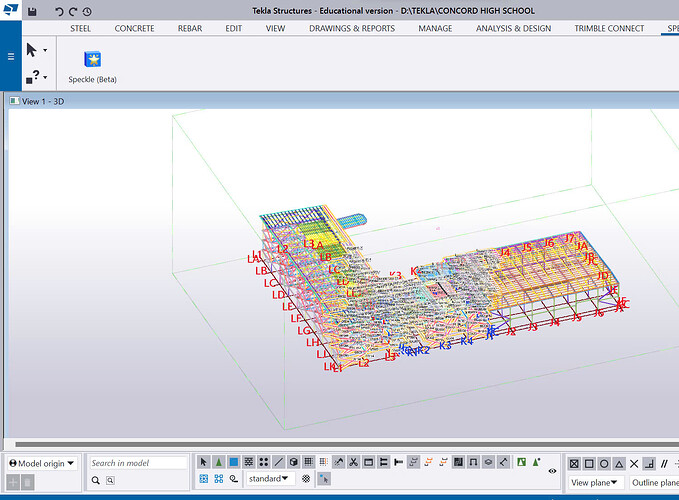Viewport: 679px width, 500px height.
Task: Toggle the Select all arrow switch
Action: click(204, 462)
